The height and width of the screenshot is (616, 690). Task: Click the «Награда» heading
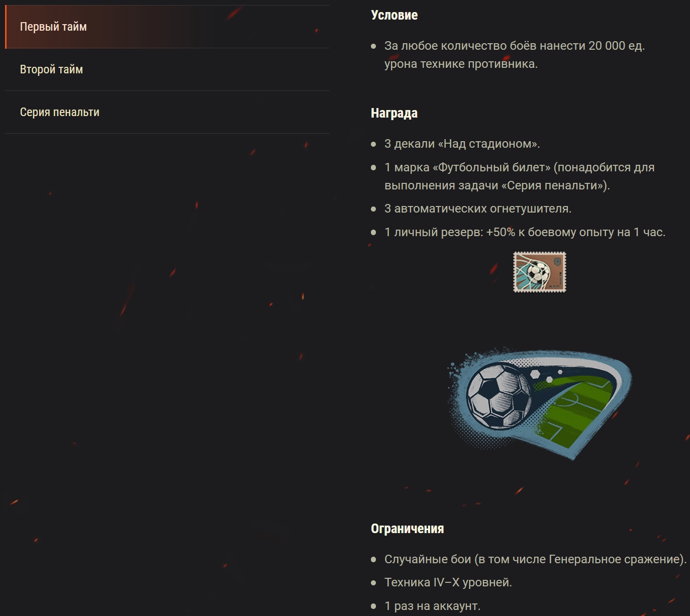(394, 113)
